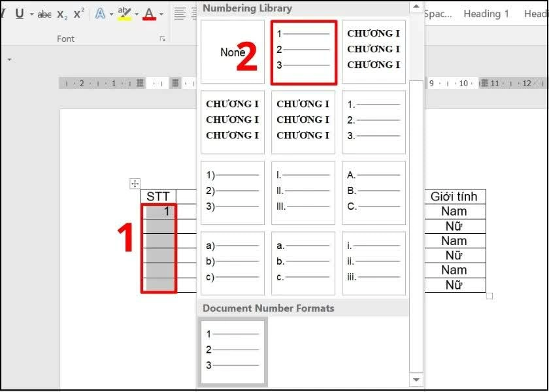
Task: Pick the A. B. C. numbering format
Action: tap(374, 193)
